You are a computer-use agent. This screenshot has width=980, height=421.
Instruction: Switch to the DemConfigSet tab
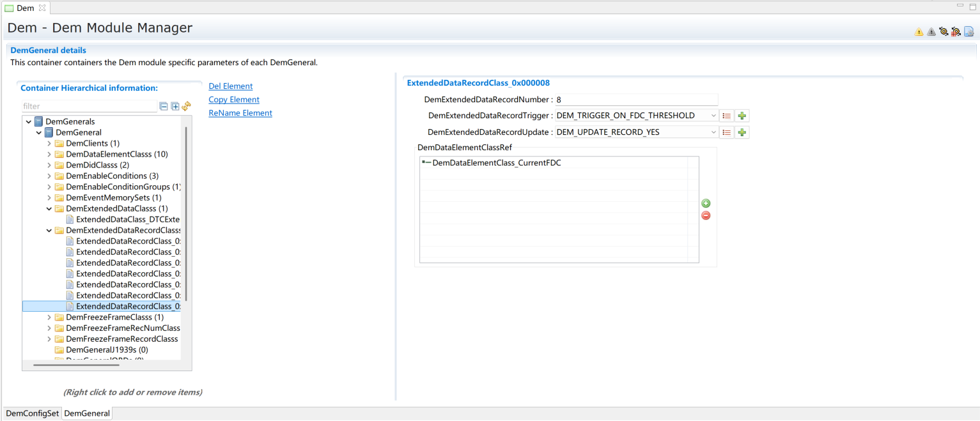[33, 413]
